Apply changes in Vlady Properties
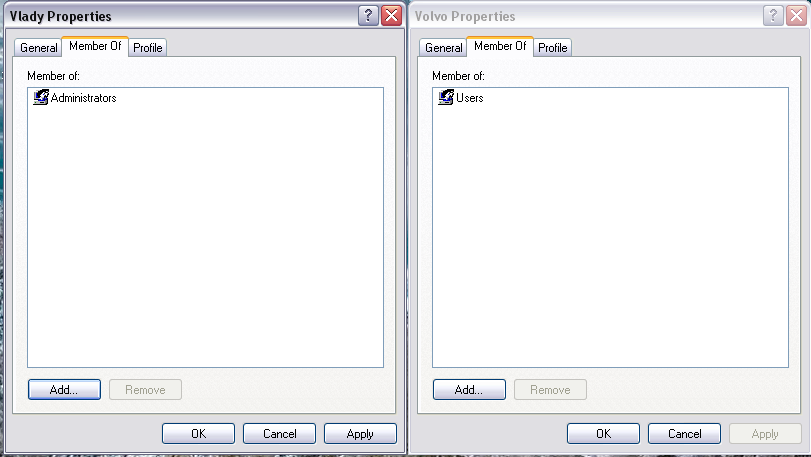The image size is (811, 457). coord(361,433)
